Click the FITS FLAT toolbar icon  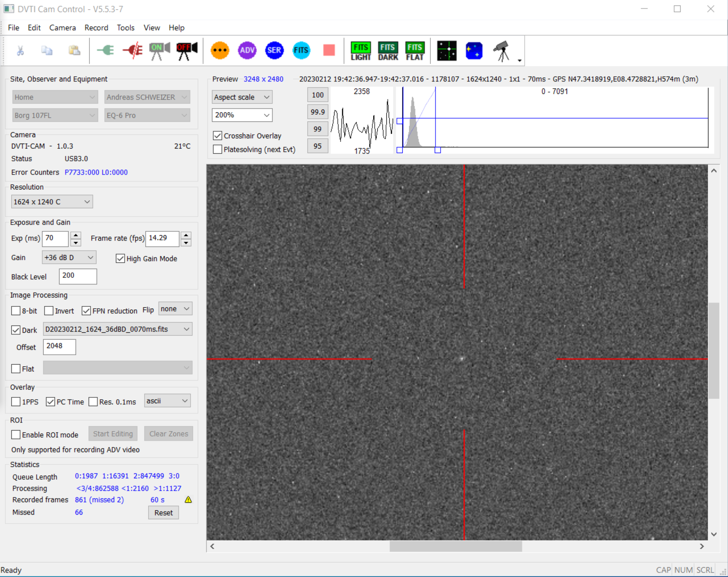click(x=414, y=51)
